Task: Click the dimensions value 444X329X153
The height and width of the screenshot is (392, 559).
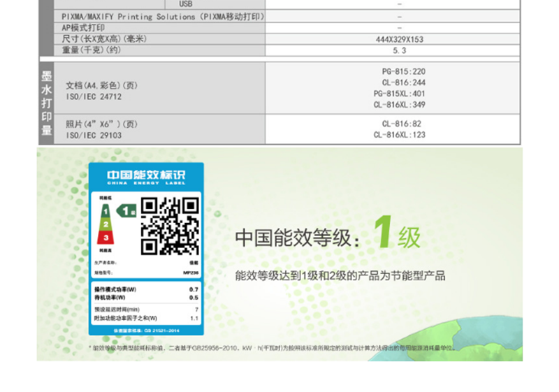Action: [399, 39]
